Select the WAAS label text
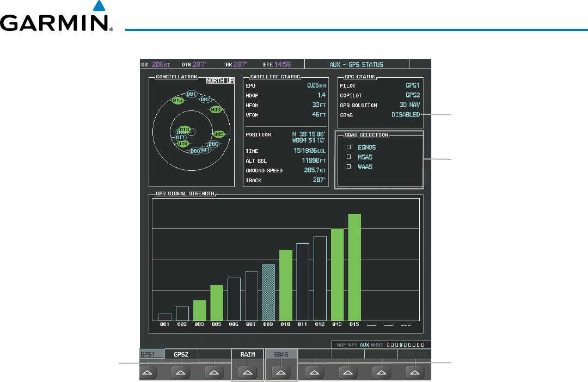Screen dimensions: 588x382 [x=365, y=167]
